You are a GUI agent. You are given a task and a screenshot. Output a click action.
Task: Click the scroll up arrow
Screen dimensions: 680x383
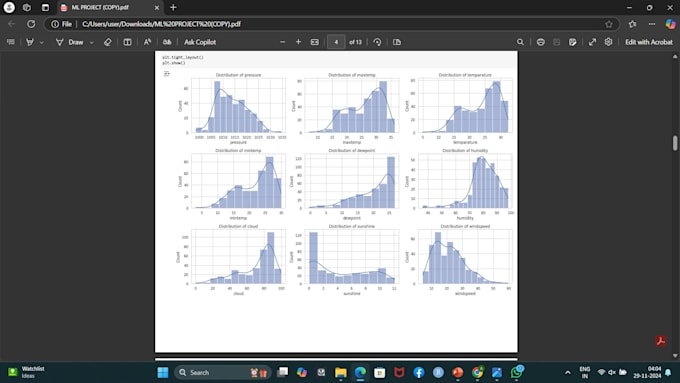pos(675,56)
